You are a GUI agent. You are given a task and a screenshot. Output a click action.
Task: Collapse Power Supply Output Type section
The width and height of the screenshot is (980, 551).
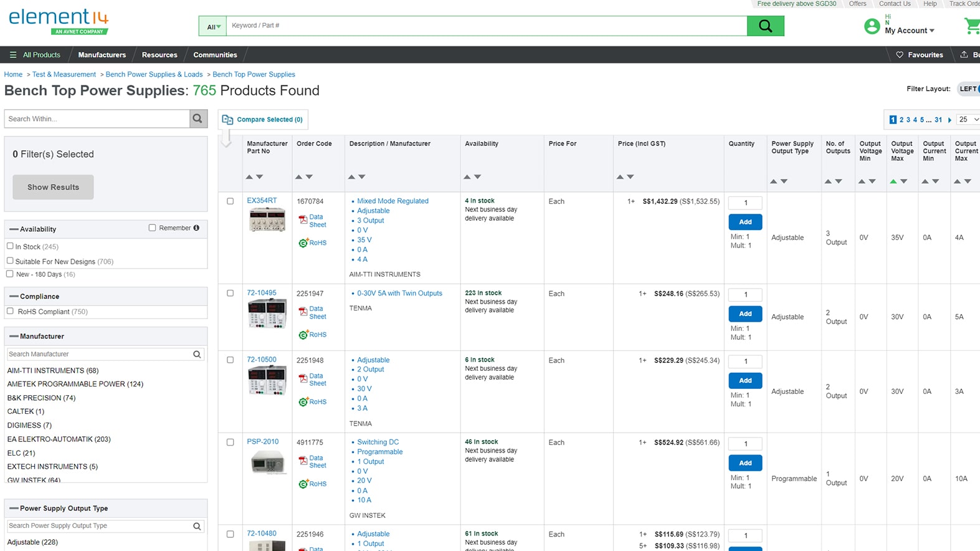click(x=14, y=509)
